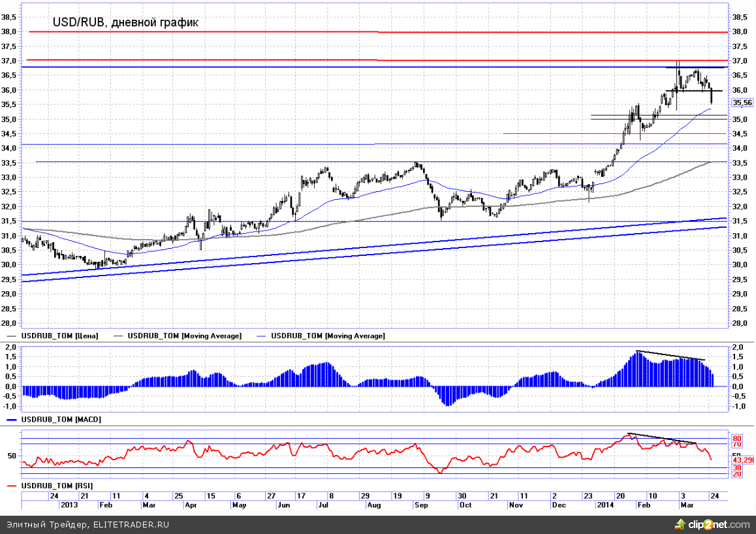This screenshot has width=756, height=534.
Task: Click the chart title USD/RUB, дневной график
Action: (x=125, y=22)
